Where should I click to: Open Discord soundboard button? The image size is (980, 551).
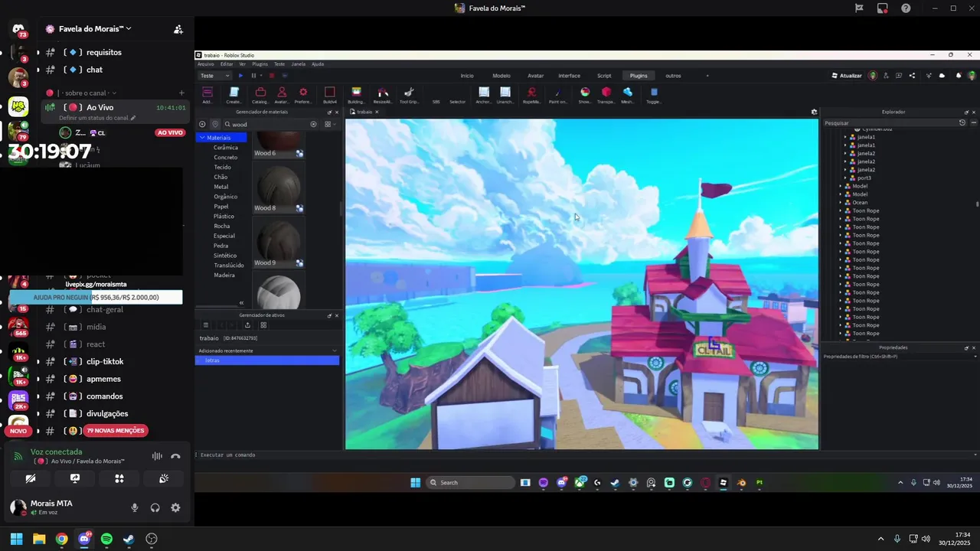pyautogui.click(x=164, y=478)
